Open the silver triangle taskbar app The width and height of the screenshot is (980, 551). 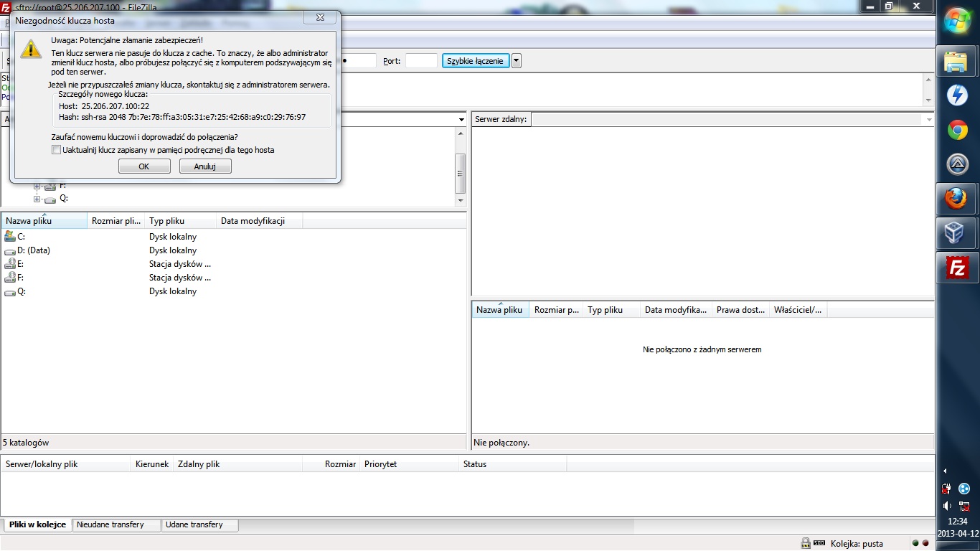point(957,164)
